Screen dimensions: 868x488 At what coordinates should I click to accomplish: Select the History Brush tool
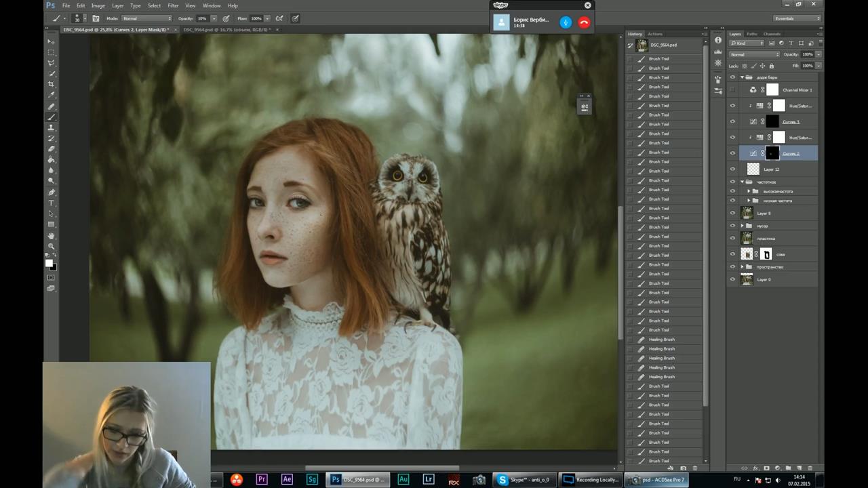click(x=51, y=138)
